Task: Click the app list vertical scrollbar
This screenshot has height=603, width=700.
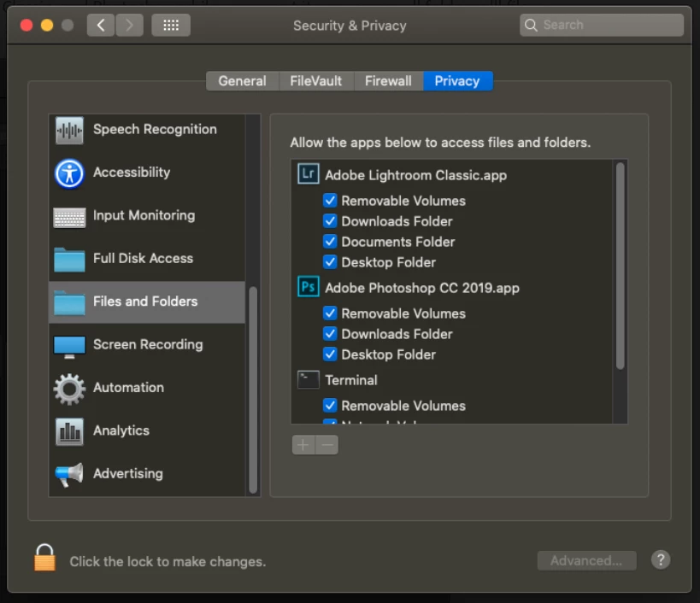Action: (x=621, y=266)
